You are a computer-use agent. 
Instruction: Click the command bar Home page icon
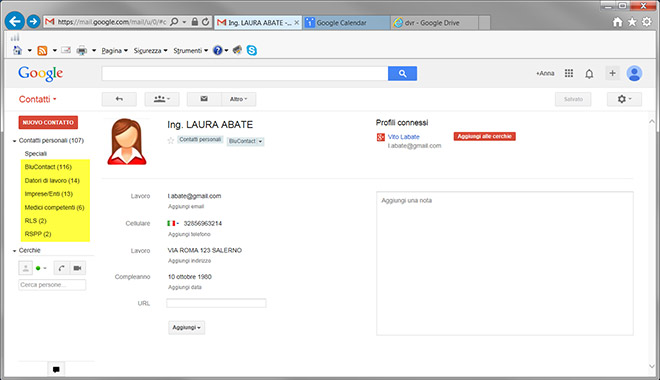pos(18,50)
